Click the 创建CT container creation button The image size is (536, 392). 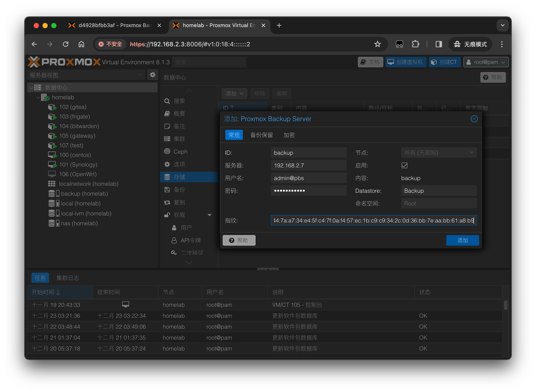pyautogui.click(x=445, y=62)
